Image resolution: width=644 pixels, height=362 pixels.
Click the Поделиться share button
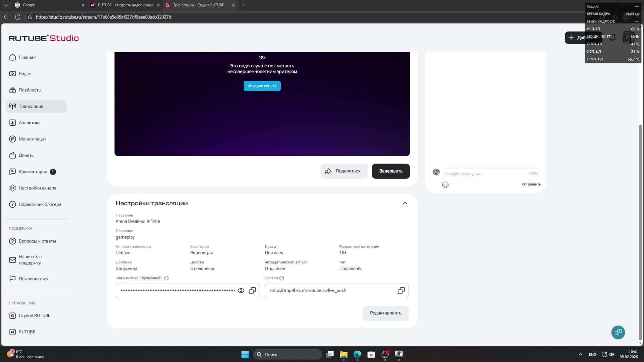(x=344, y=171)
